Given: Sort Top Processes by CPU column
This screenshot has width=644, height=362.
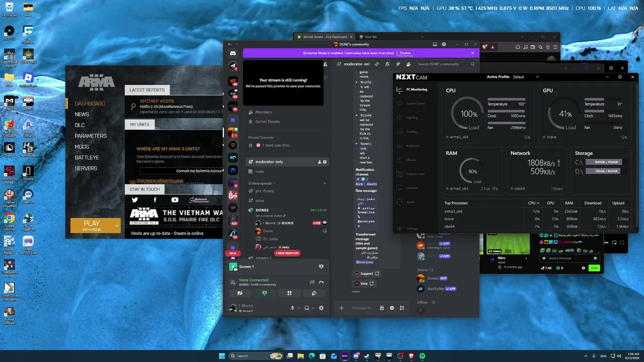Looking at the screenshot, I should coord(534,203).
